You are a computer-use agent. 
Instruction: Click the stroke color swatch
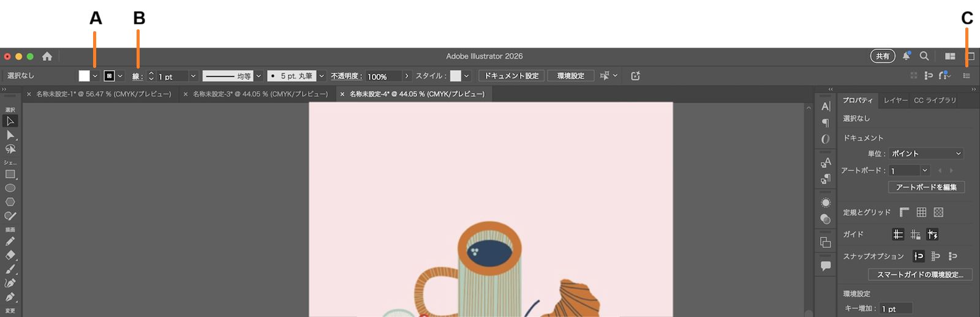tap(109, 76)
